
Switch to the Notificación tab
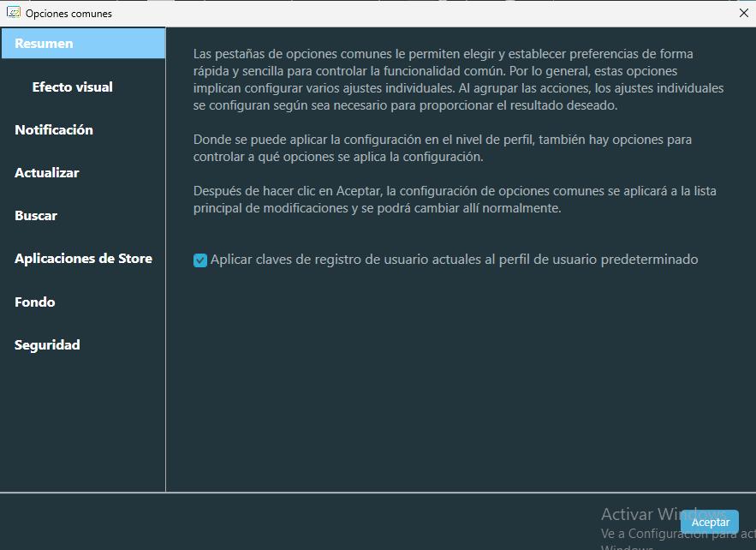[54, 130]
